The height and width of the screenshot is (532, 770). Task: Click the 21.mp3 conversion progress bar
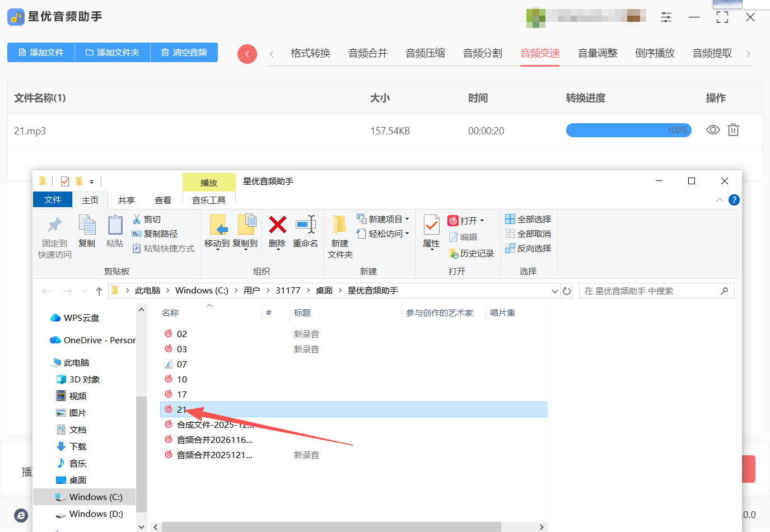coord(629,130)
